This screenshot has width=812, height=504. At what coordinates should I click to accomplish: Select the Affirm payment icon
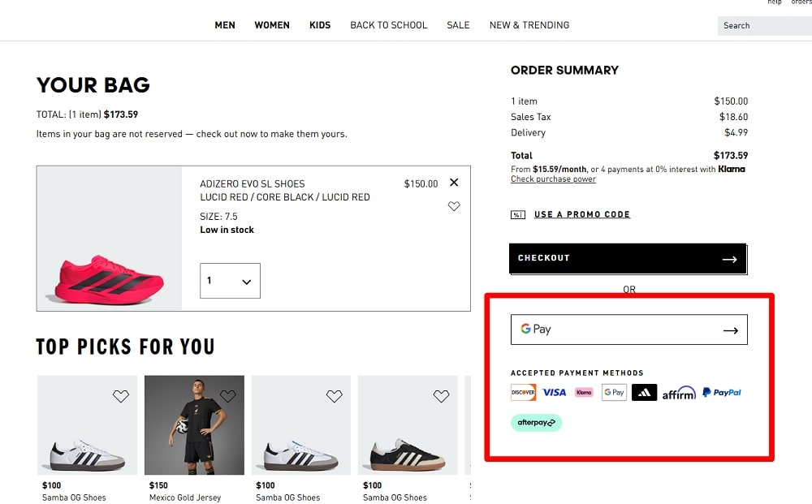coord(678,392)
